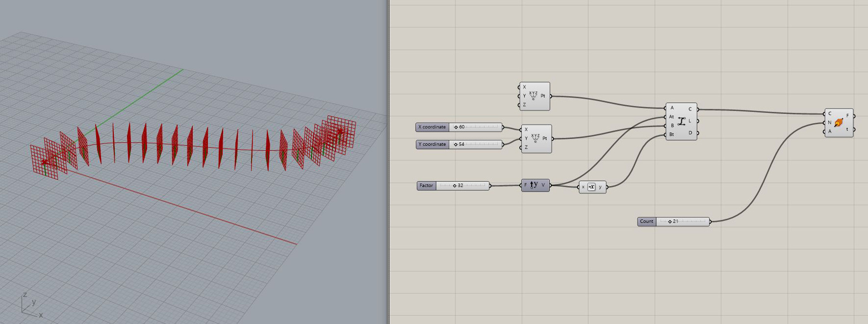Select the top Construct Point component icon

coord(533,96)
